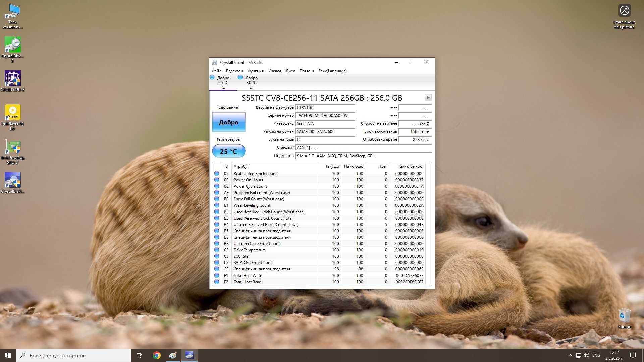Select the Uncorrectable Error Count row
Image resolution: width=644 pixels, height=362 pixels.
pos(319,244)
